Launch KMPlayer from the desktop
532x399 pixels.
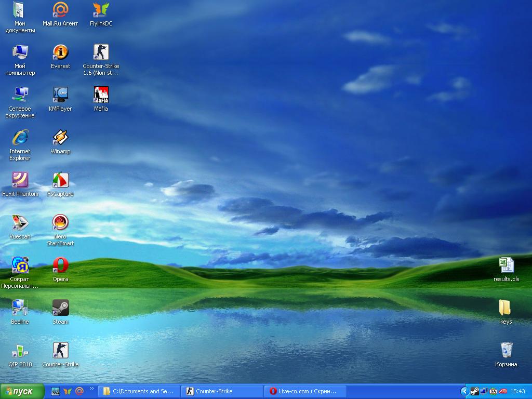pos(60,95)
